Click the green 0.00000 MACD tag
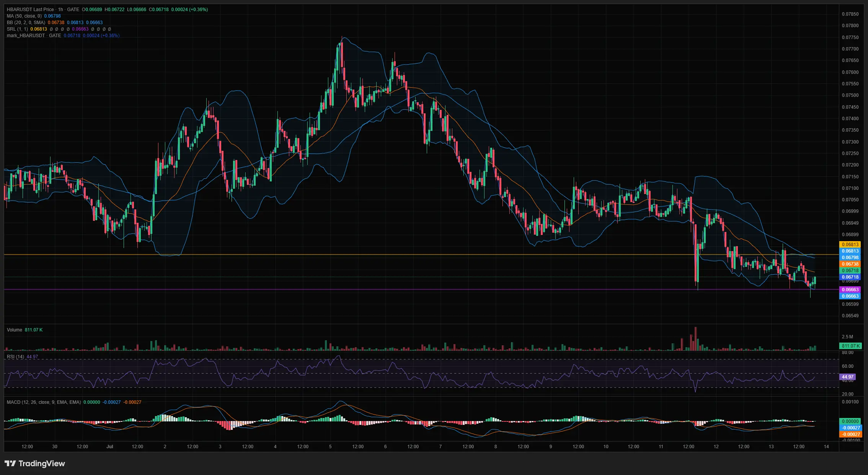The image size is (868, 475). pyautogui.click(x=850, y=421)
